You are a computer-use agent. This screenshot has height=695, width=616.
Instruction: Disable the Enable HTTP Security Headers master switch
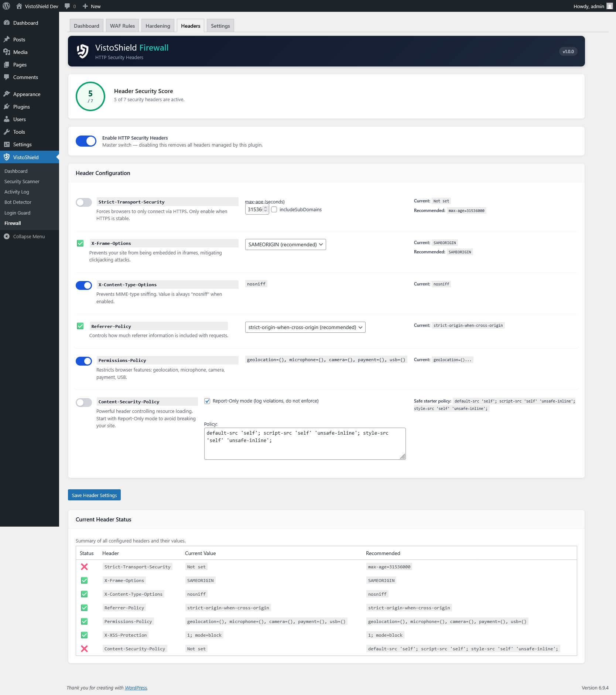click(x=86, y=141)
